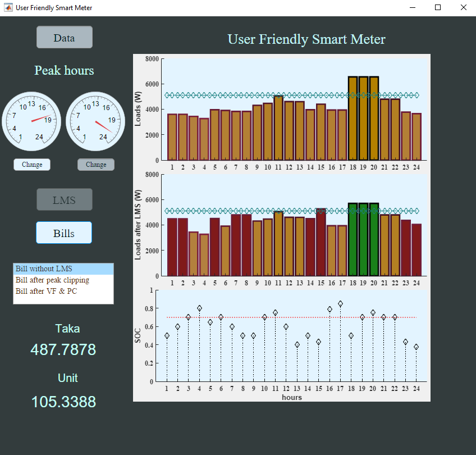The height and width of the screenshot is (455, 476).
Task: Click the MATLAB icon in the title bar
Action: point(8,8)
